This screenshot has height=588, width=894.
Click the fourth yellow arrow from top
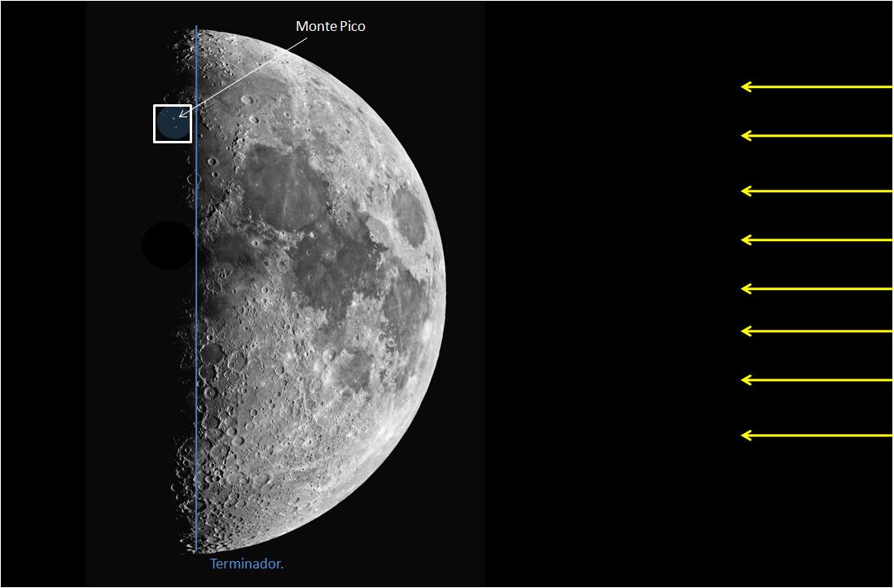[x=816, y=240]
